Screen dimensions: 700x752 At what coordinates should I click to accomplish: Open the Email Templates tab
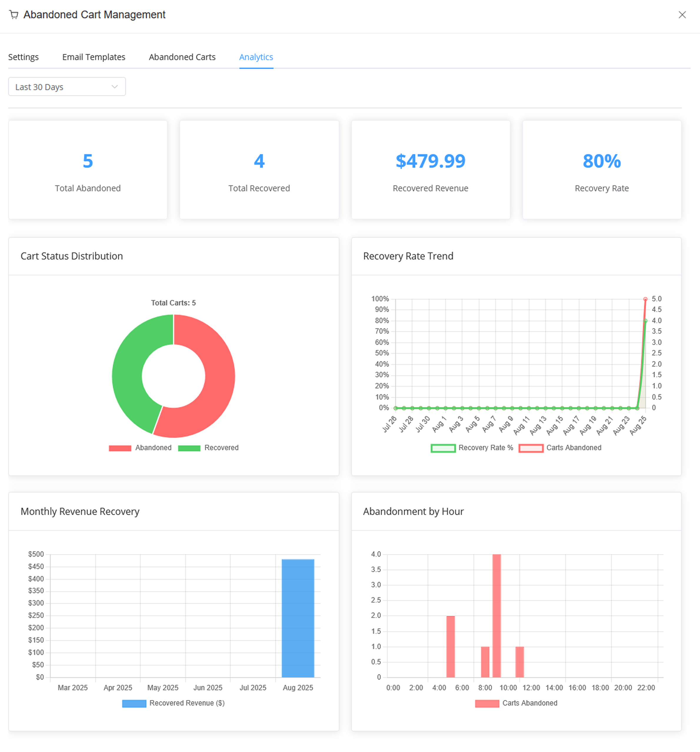[94, 57]
